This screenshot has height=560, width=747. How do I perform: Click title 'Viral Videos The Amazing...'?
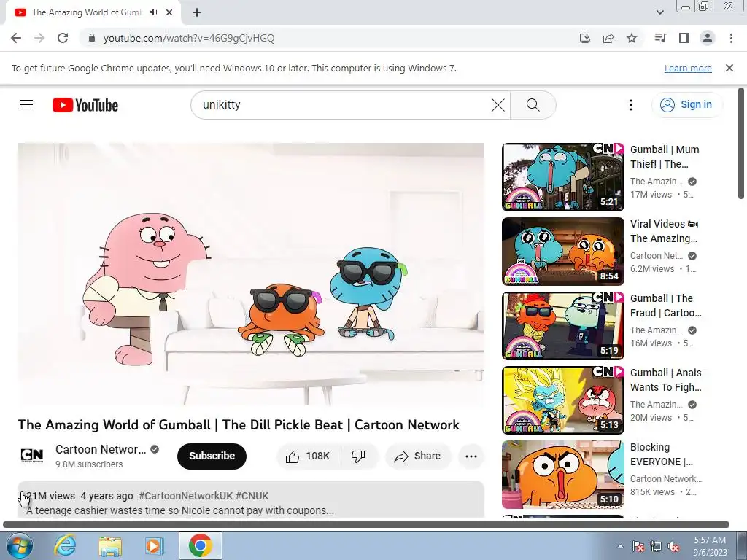tap(664, 231)
